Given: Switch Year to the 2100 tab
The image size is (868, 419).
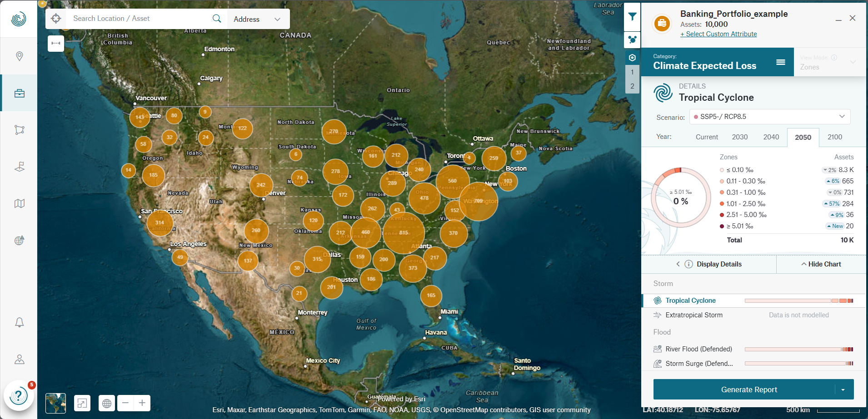Looking at the screenshot, I should click(x=835, y=137).
